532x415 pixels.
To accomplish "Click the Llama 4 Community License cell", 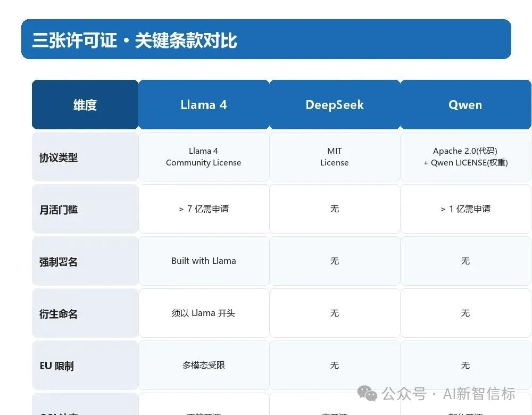I will click(204, 157).
